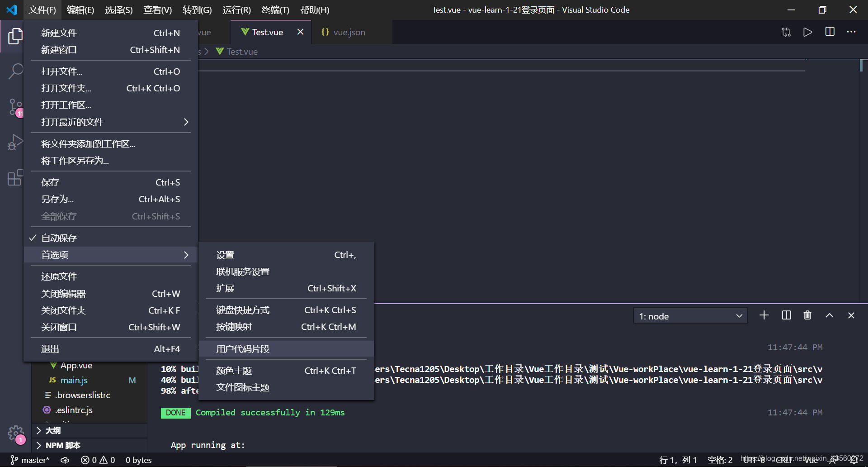Click the VS Code logo icon
The image size is (868, 467).
12,10
